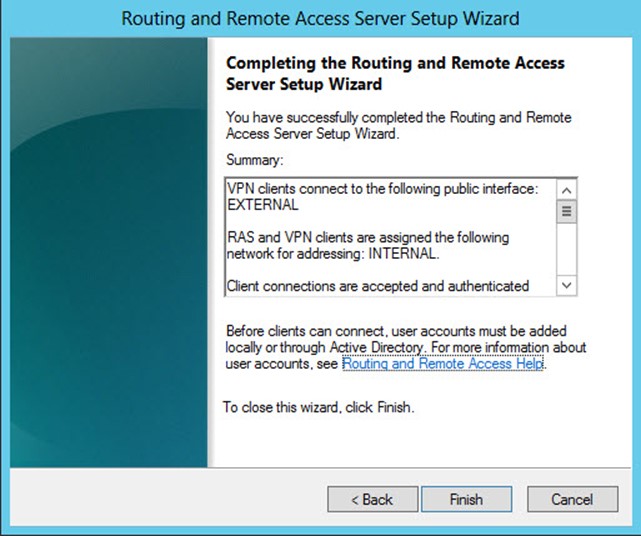Click the 'EXTERNAL' interface text in summary
Screen dimensions: 641x536
pyautogui.click(x=263, y=204)
